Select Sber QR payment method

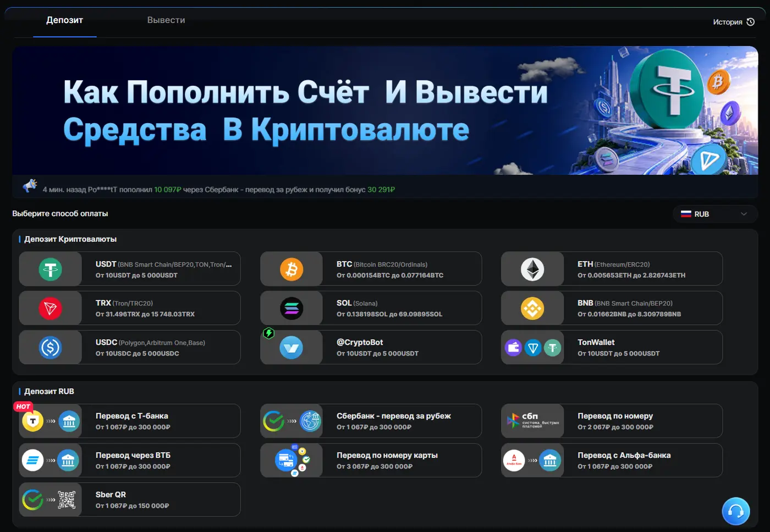click(x=130, y=500)
